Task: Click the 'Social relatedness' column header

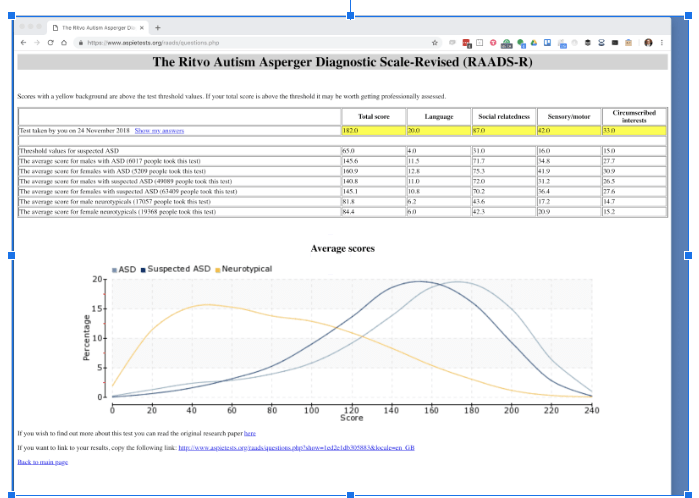Action: [x=504, y=116]
